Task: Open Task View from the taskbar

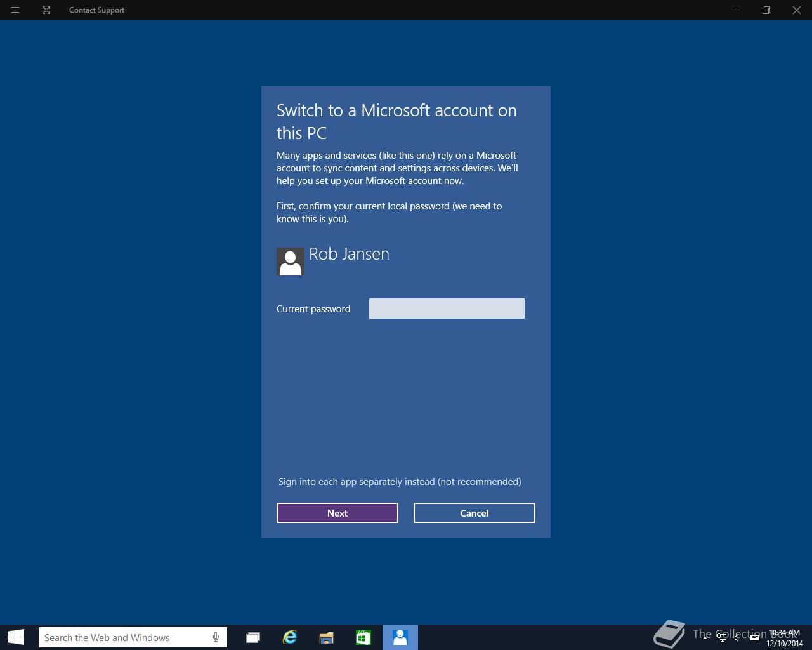Action: (253, 637)
